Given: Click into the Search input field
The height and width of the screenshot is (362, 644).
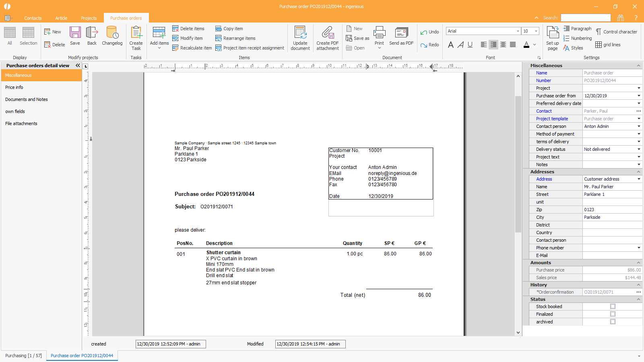Looking at the screenshot, I should click(x=586, y=18).
